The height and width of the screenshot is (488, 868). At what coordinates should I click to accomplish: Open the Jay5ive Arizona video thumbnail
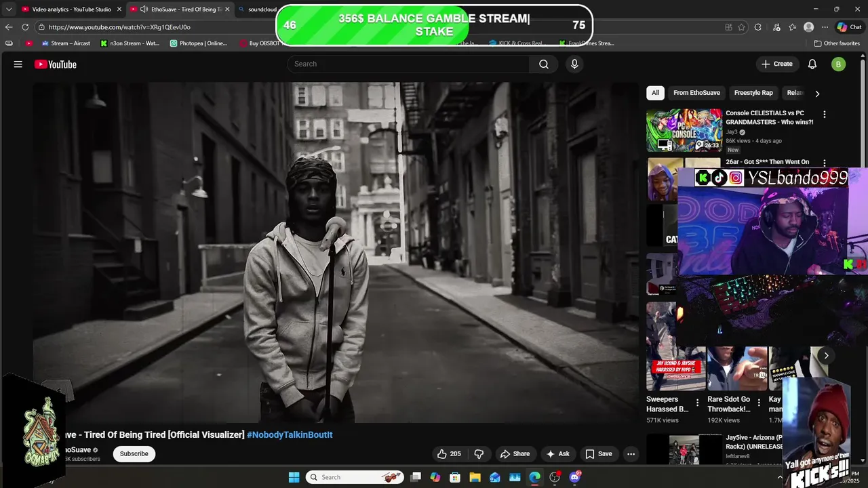pyautogui.click(x=684, y=449)
